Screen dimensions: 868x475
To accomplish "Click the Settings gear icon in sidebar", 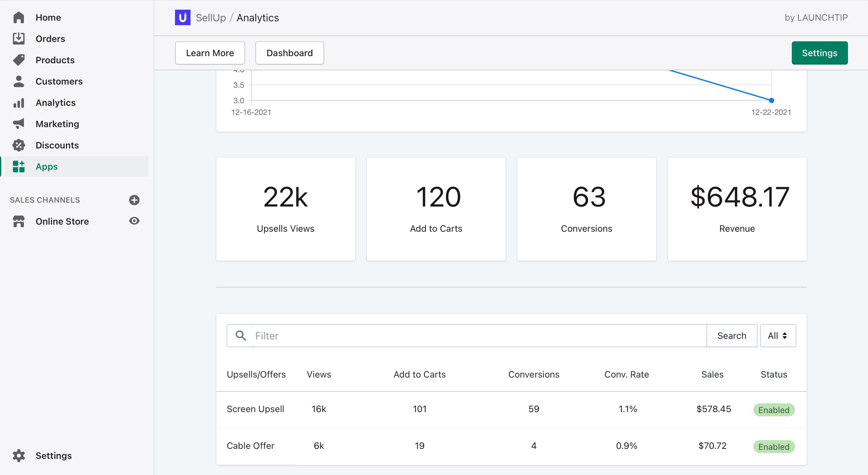I will (x=18, y=455).
